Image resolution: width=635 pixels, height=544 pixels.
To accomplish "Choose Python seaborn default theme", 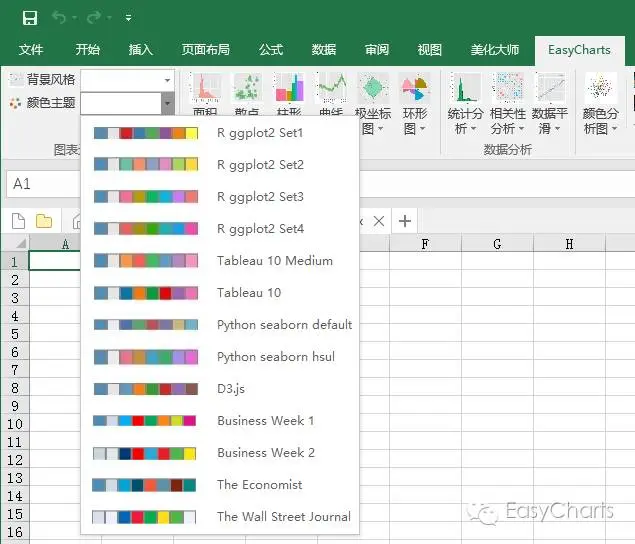I will tap(220, 325).
